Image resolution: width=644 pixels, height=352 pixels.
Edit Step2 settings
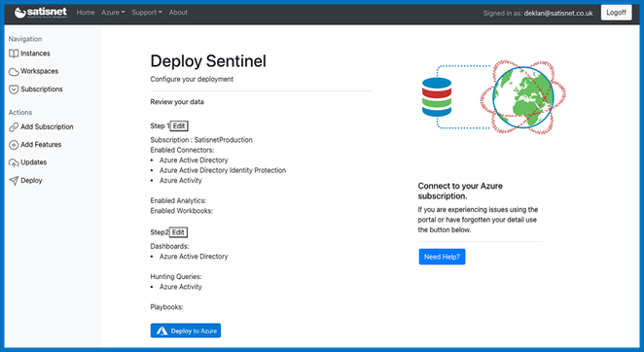click(x=178, y=232)
